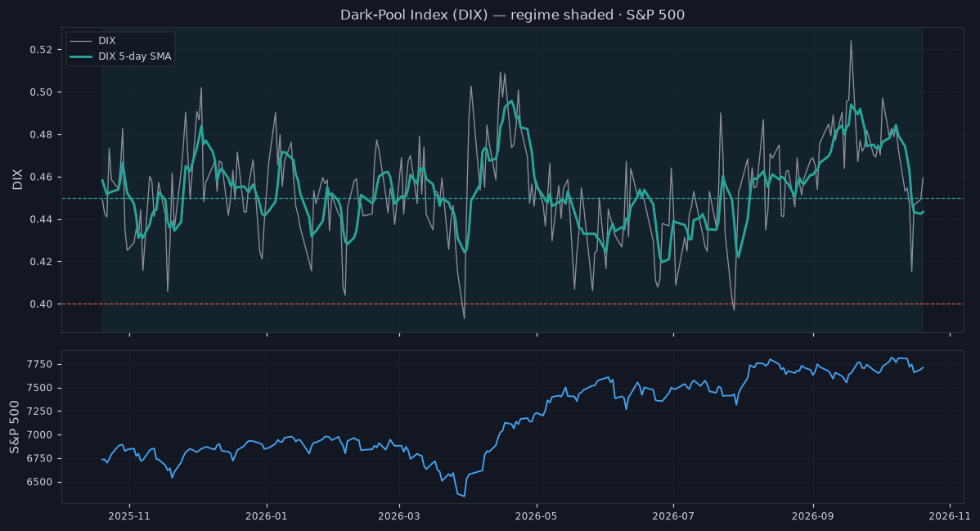This screenshot has width=980, height=531.
Task: Click the 6500 tick on S&P axis
Action: pyautogui.click(x=41, y=482)
